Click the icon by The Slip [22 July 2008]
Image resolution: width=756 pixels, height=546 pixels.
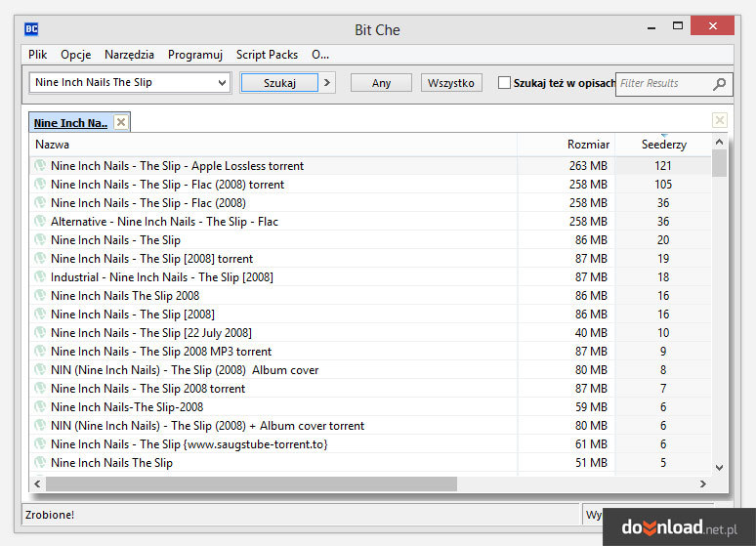pyautogui.click(x=40, y=333)
